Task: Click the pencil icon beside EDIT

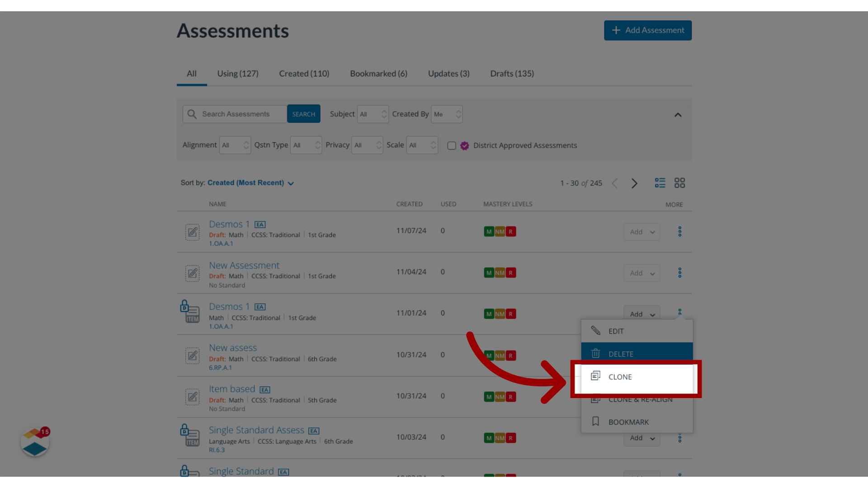Action: (595, 331)
